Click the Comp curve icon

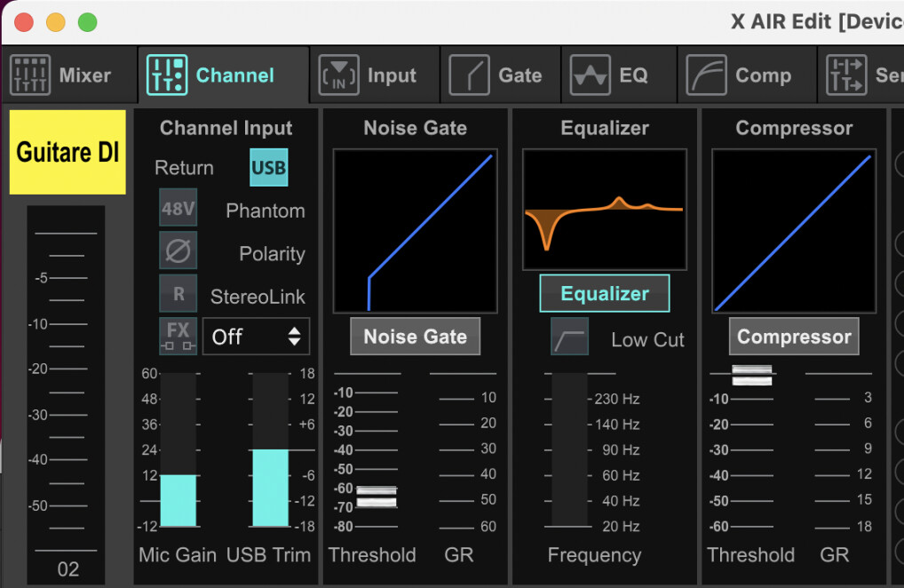(x=706, y=75)
